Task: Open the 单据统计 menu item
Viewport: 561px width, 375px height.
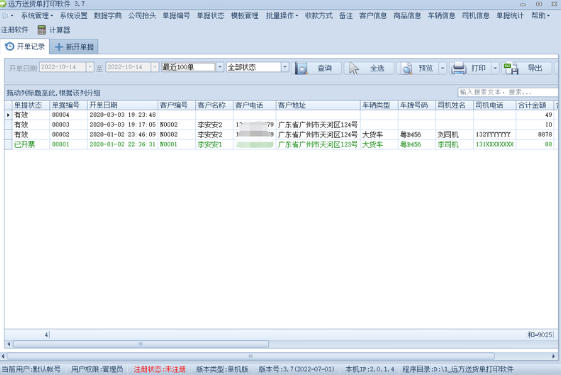Action: click(x=509, y=15)
